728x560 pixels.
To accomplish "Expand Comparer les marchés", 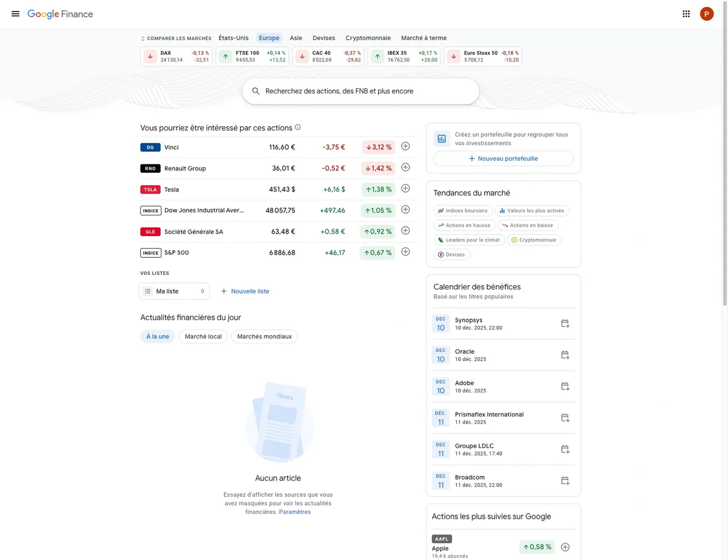I will pyautogui.click(x=176, y=38).
